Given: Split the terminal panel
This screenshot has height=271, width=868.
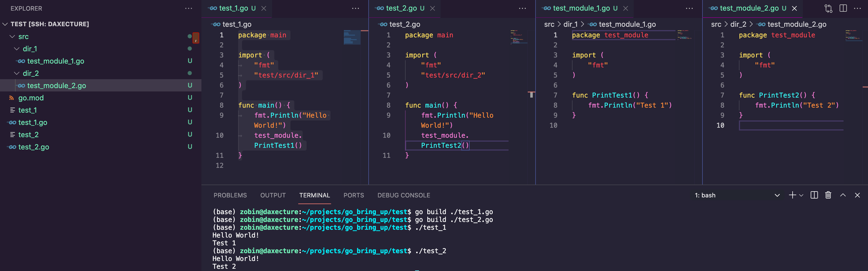Looking at the screenshot, I should point(814,195).
